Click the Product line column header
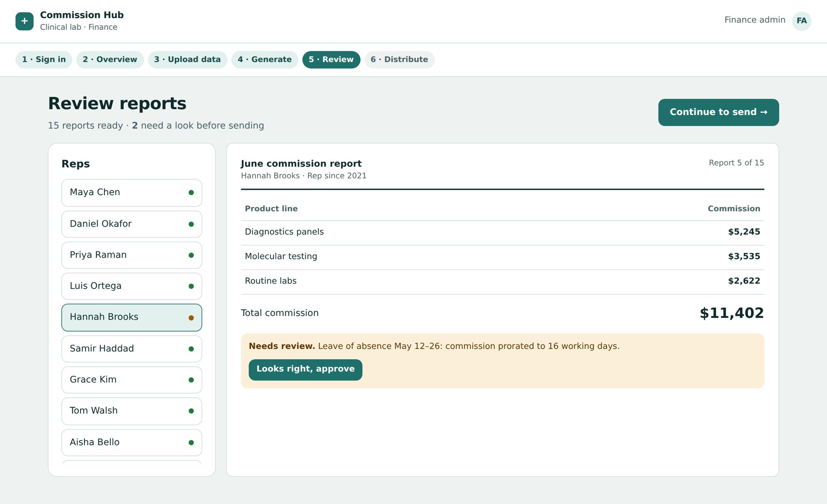The height and width of the screenshot is (504, 827). pos(271,209)
